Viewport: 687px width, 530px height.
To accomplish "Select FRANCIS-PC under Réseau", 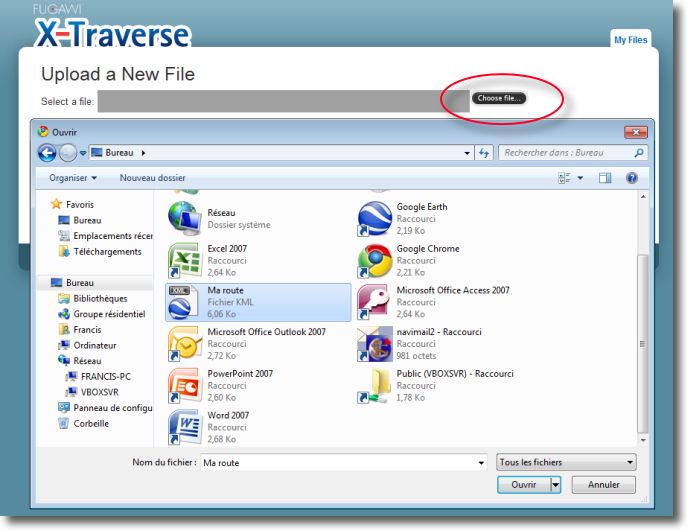I will pos(98,376).
